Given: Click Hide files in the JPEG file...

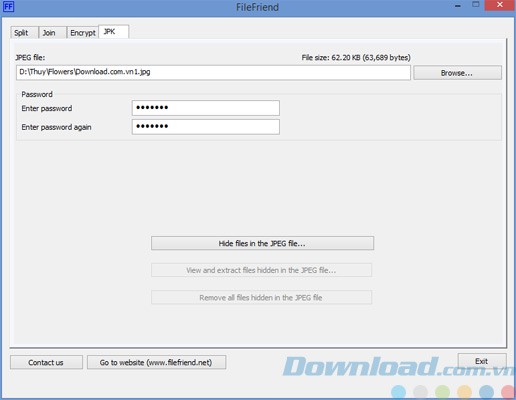Looking at the screenshot, I should pyautogui.click(x=262, y=243).
